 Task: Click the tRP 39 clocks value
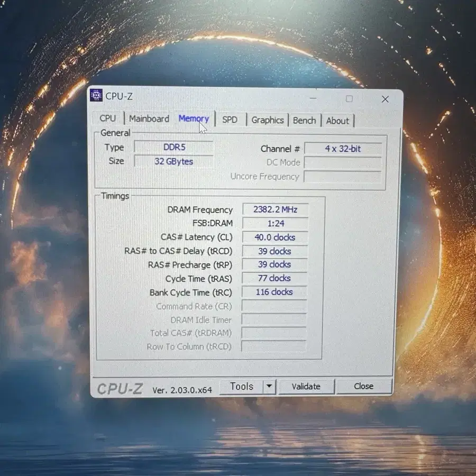click(274, 264)
